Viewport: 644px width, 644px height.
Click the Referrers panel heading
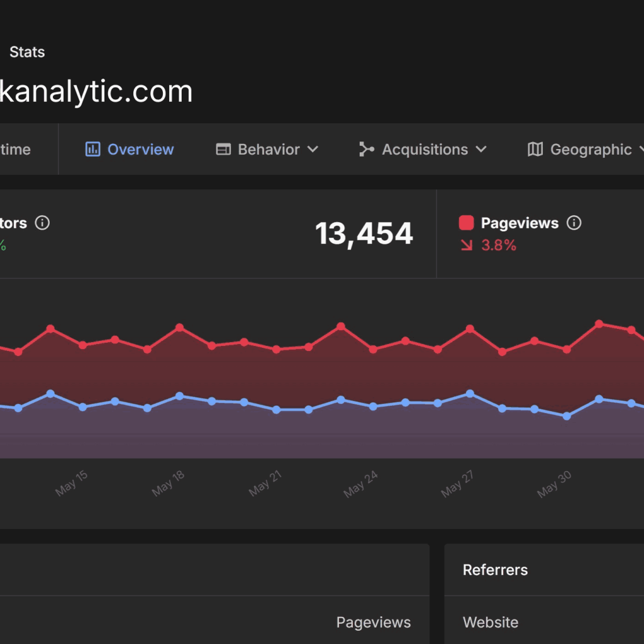495,570
